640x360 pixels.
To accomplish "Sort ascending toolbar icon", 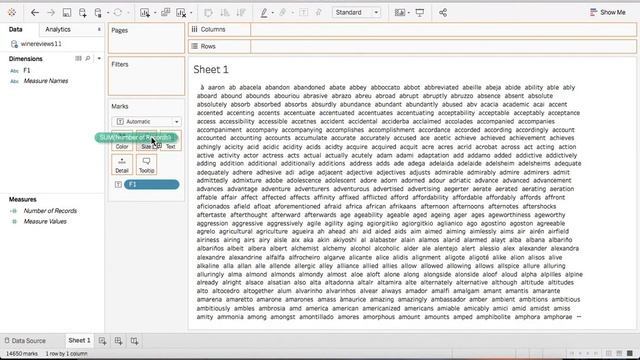I will click(224, 13).
